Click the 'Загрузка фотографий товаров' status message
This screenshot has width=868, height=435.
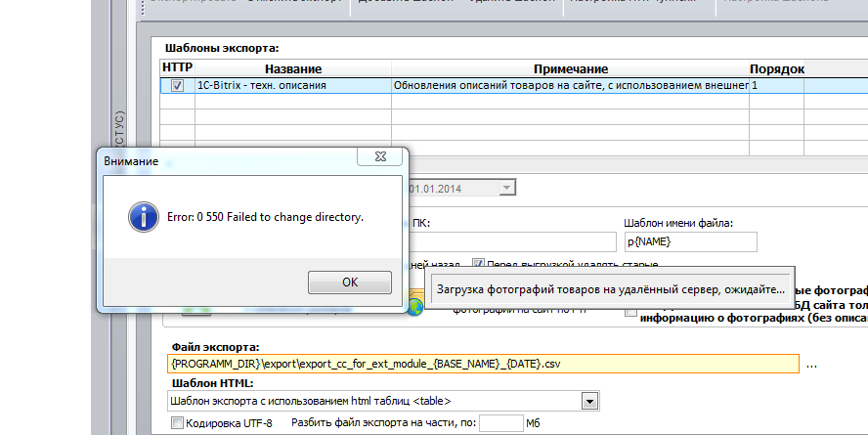point(610,289)
